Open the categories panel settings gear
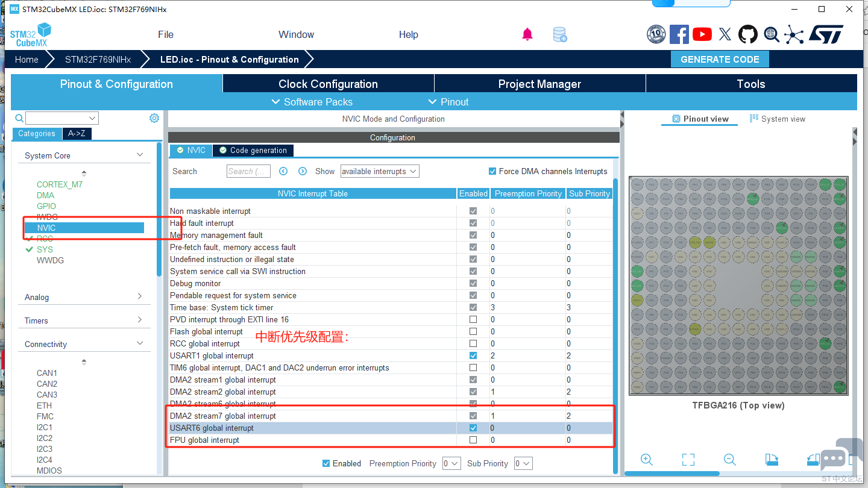868x488 pixels. coord(154,118)
